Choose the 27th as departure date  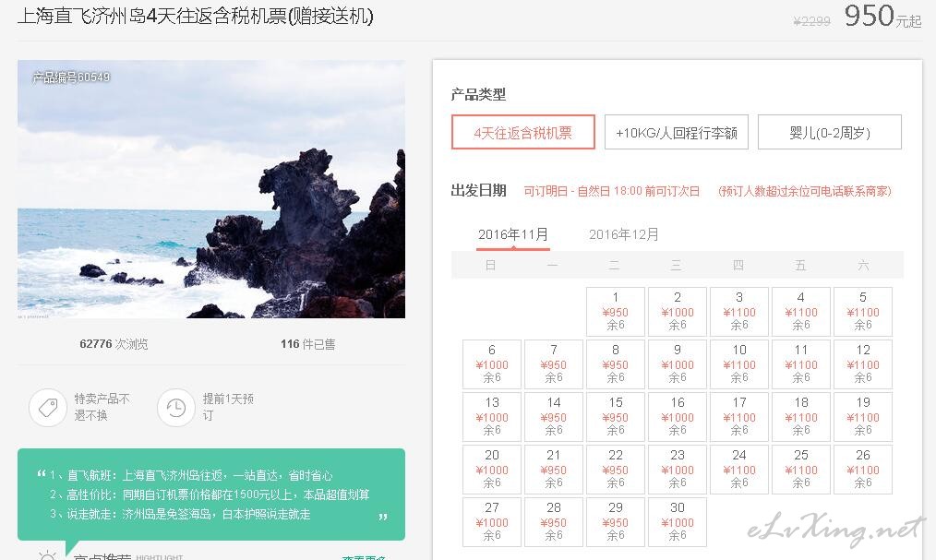(492, 522)
